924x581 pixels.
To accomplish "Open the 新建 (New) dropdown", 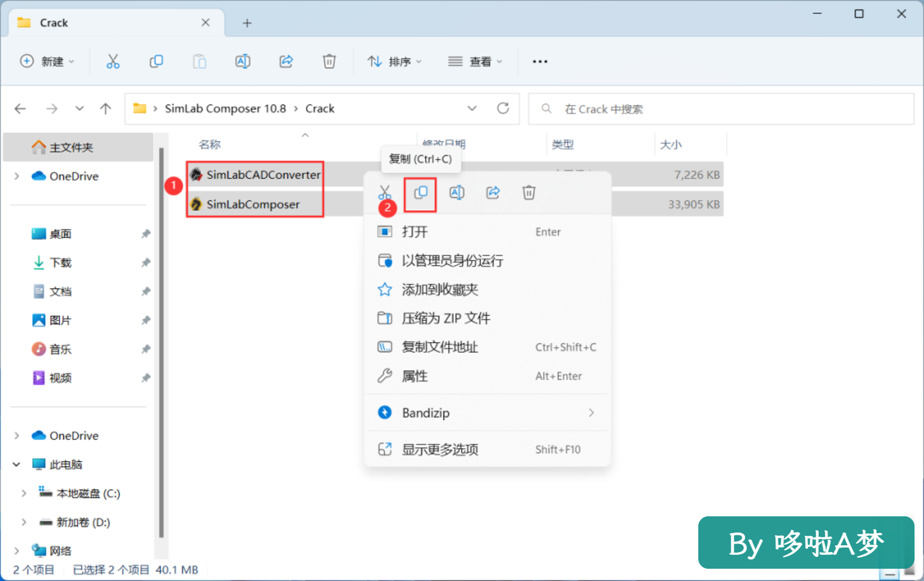I will [x=47, y=61].
